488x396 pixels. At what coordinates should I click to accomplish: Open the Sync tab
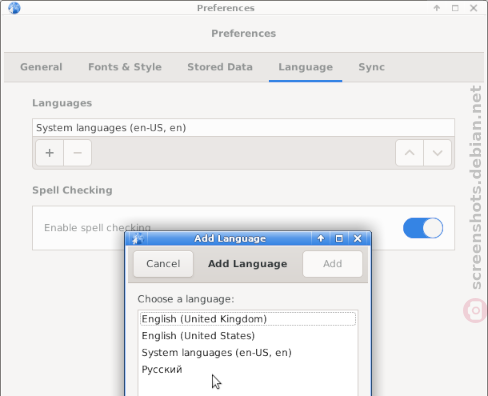372,67
